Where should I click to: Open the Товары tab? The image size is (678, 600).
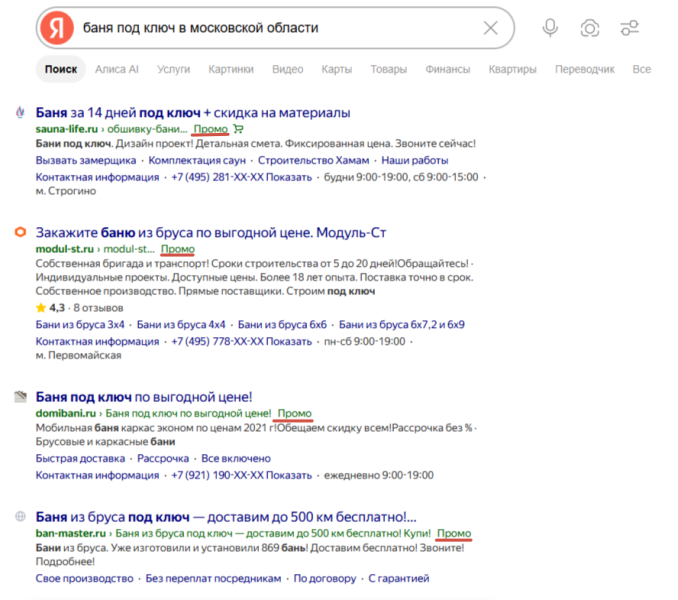389,69
